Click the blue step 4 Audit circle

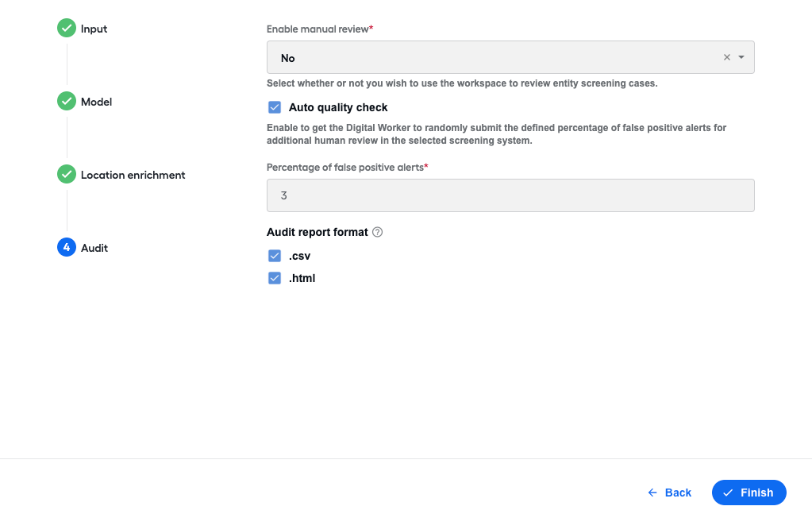tap(67, 247)
